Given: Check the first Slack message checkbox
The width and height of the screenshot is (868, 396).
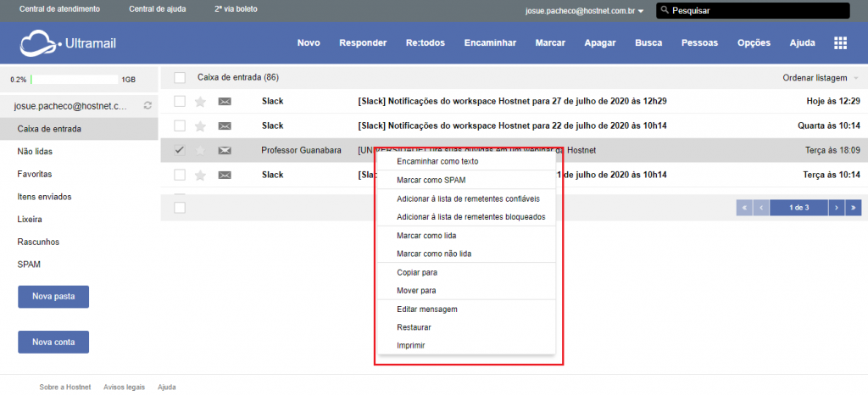Looking at the screenshot, I should [180, 102].
